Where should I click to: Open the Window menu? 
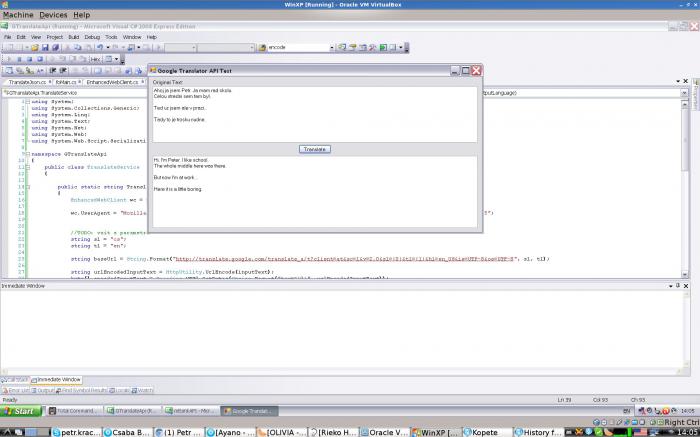click(x=132, y=37)
